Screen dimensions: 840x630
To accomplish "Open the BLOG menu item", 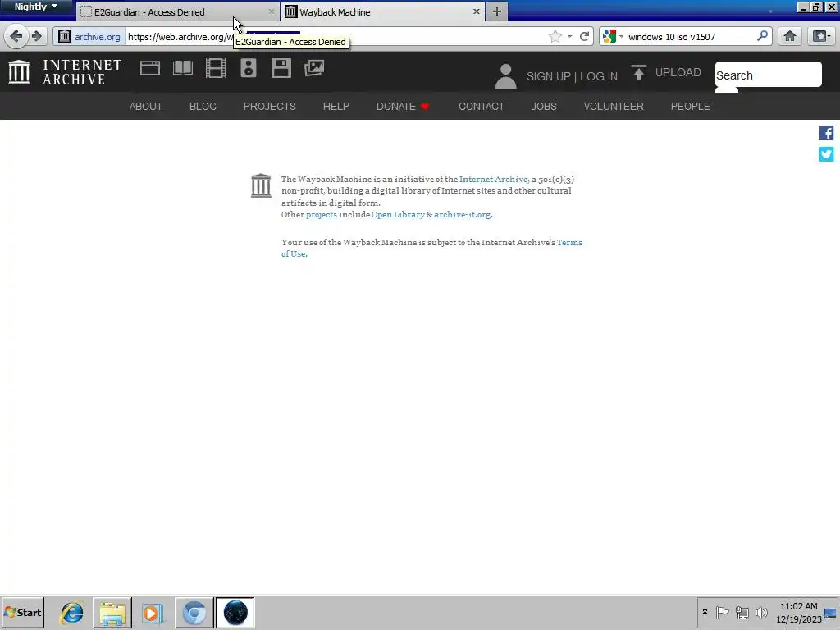I will pyautogui.click(x=203, y=106).
